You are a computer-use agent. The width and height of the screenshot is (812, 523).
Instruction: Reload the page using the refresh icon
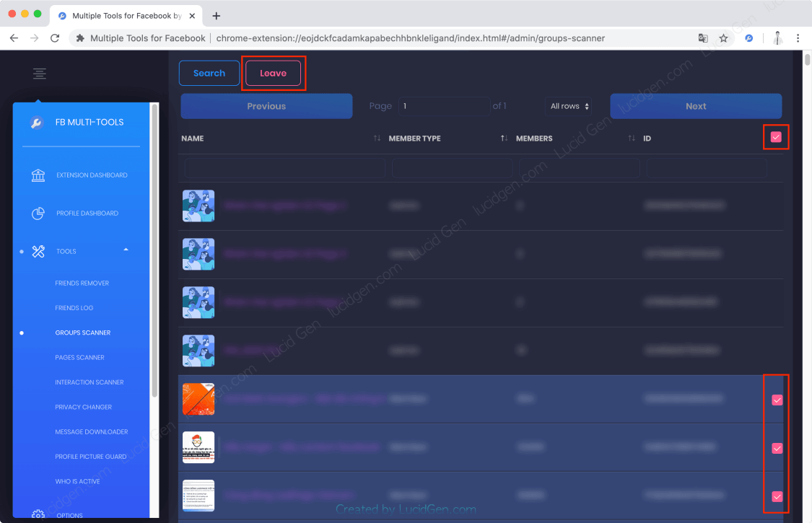[55, 37]
